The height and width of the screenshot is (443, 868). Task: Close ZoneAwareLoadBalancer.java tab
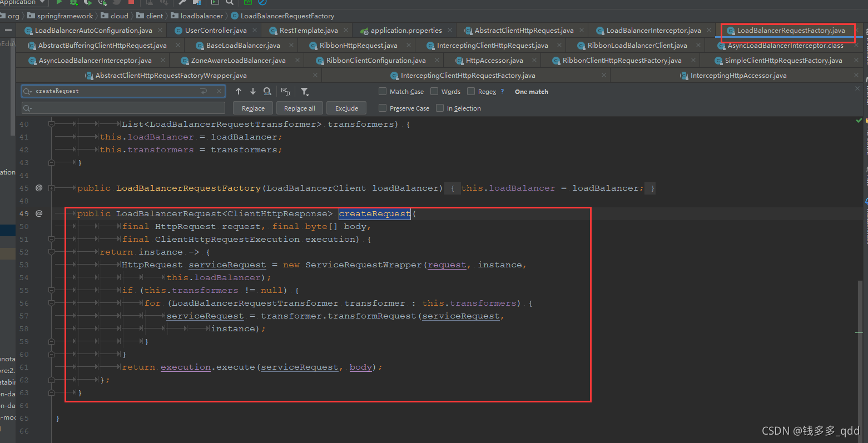click(x=297, y=61)
